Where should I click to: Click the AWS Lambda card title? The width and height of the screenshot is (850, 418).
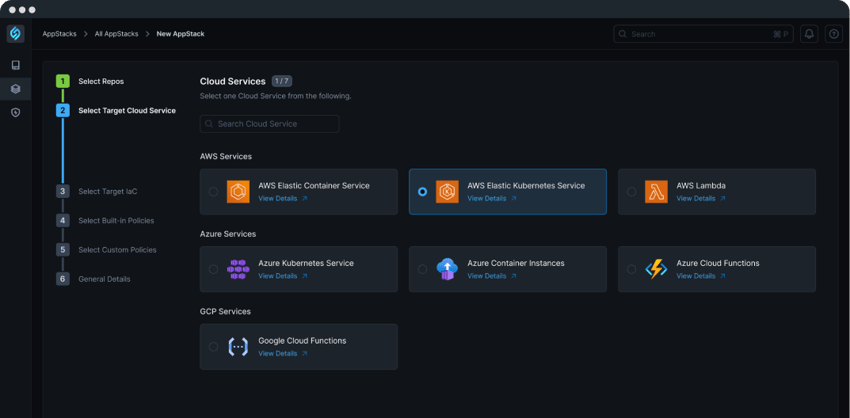click(x=701, y=185)
